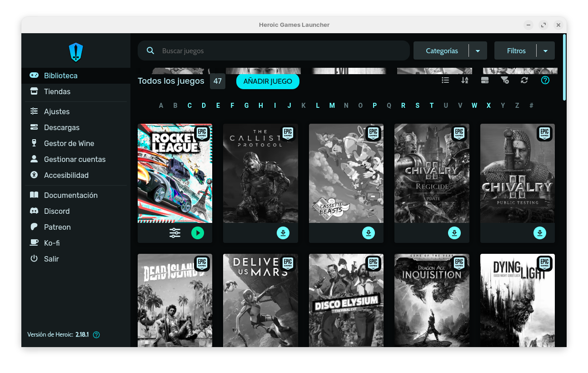This screenshot has height=373, width=588.
Task: Open the Accesibilidad settings
Action: [76, 175]
